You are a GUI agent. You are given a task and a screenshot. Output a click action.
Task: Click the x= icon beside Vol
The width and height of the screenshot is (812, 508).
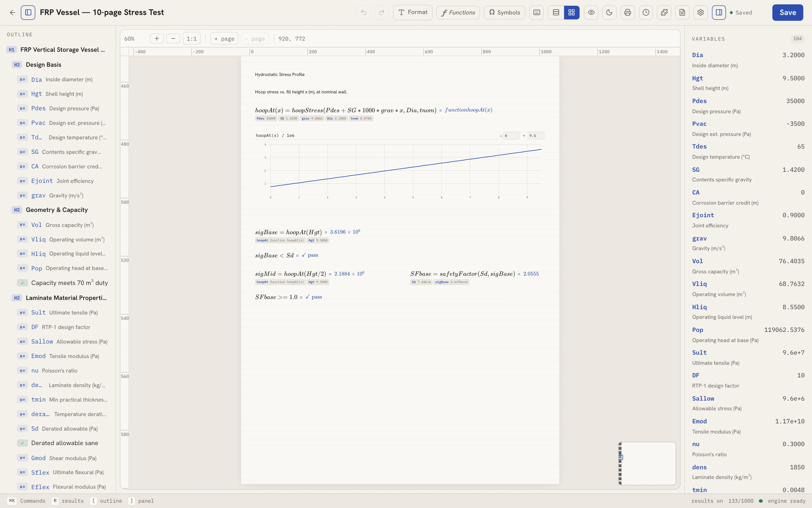(x=22, y=225)
